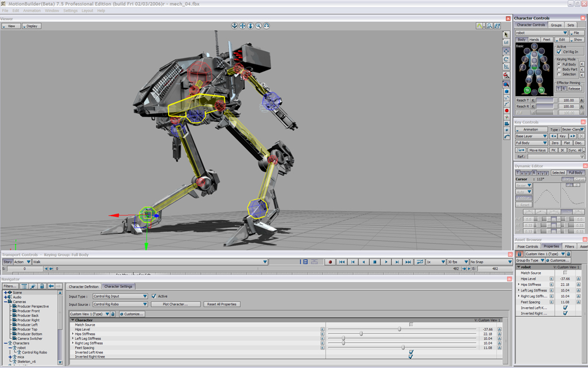This screenshot has width=588, height=368.
Task: Select the arrow selection tool in viewer toolbar
Action: pos(506,35)
